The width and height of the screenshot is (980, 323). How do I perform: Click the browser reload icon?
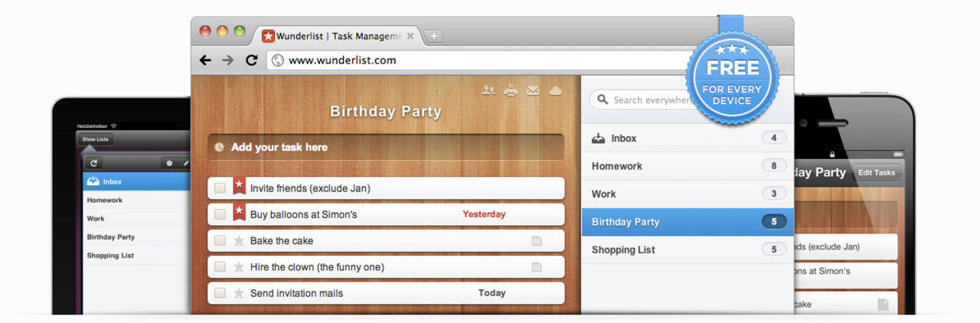point(251,60)
